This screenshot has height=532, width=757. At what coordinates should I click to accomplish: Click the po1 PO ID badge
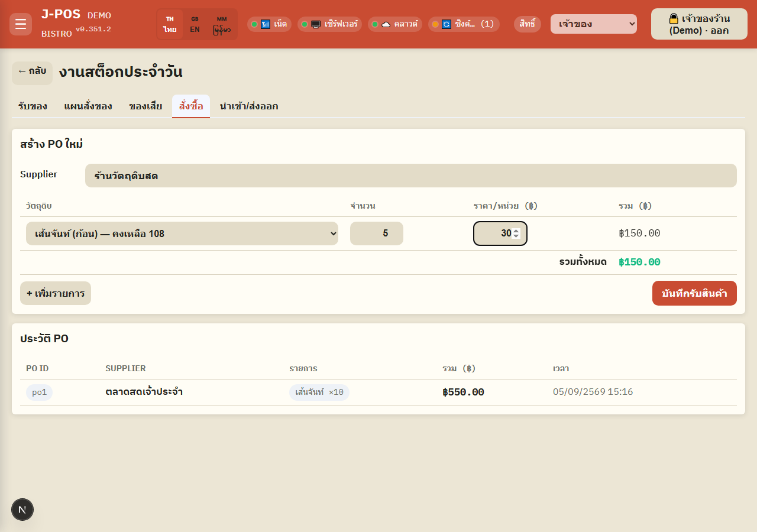tap(39, 392)
